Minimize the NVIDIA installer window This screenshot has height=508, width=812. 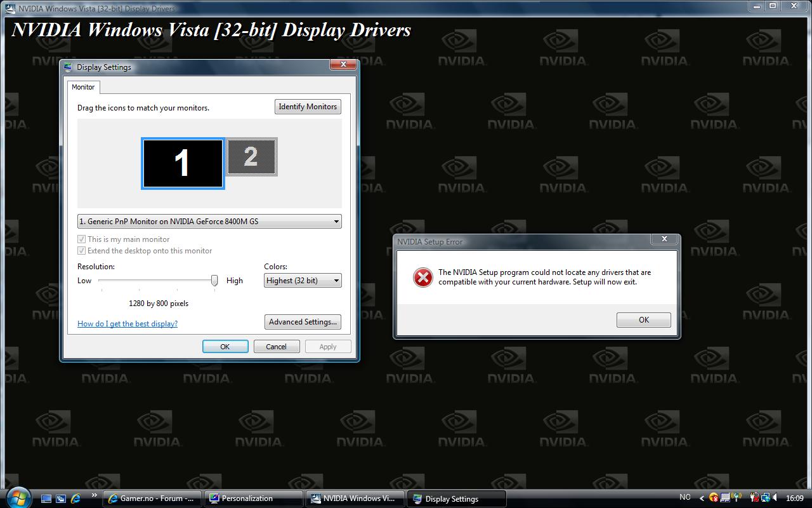757,6
